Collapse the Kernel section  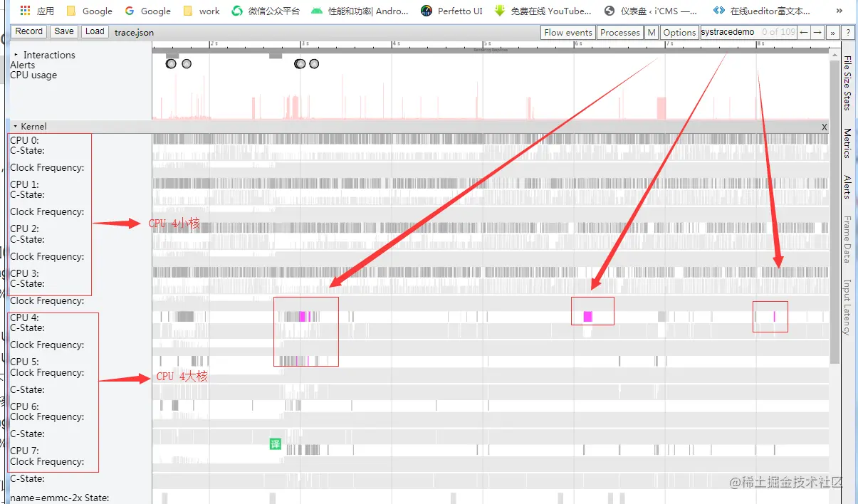(x=16, y=126)
